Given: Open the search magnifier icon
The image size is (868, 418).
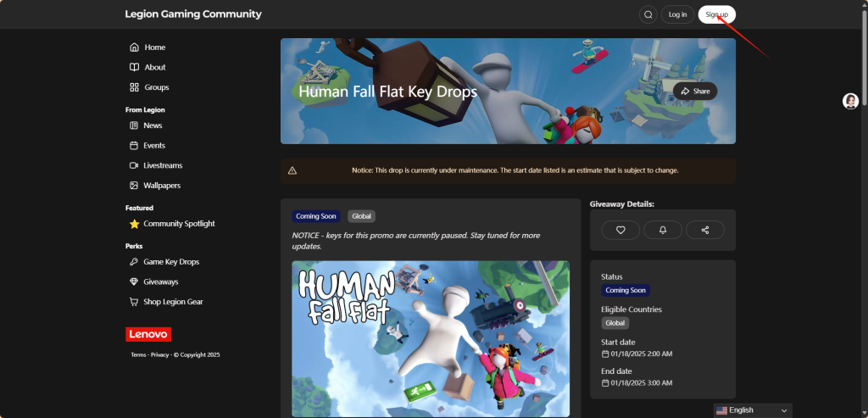Looking at the screenshot, I should [648, 14].
